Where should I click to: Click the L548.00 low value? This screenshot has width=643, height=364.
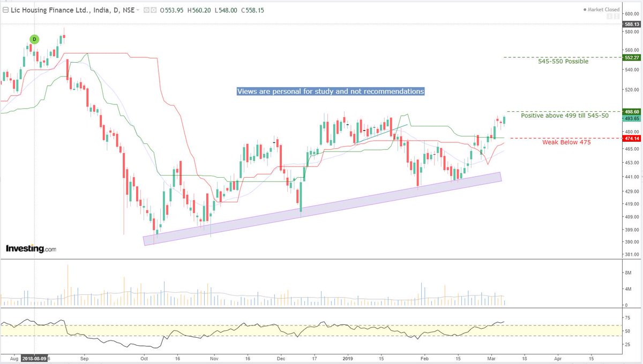coord(227,10)
